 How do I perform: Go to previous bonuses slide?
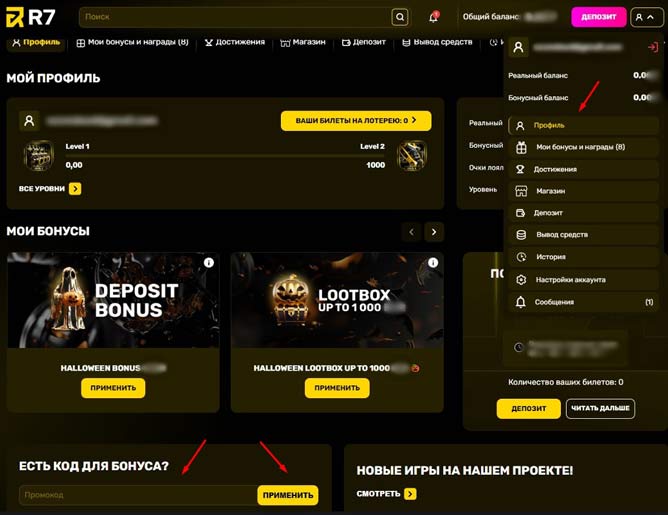(412, 232)
